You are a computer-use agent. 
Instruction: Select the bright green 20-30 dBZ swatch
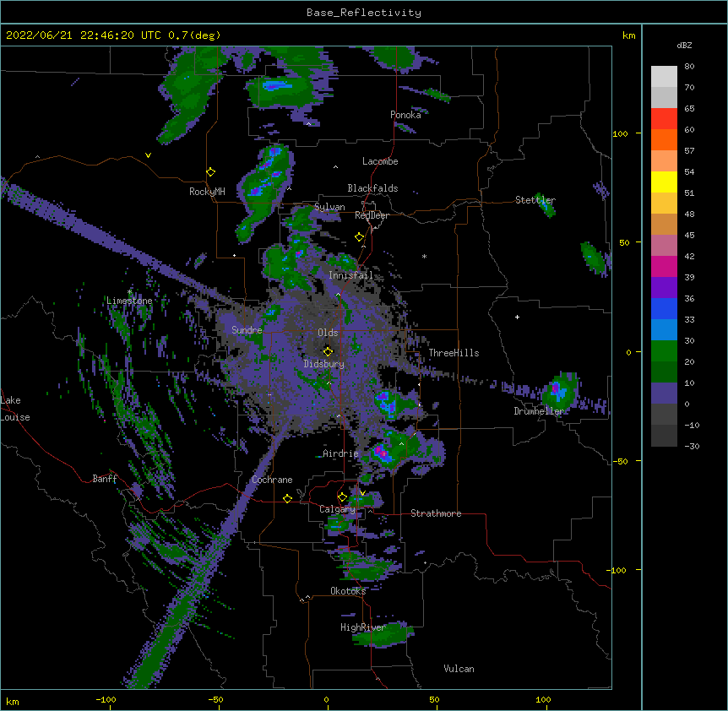664,351
